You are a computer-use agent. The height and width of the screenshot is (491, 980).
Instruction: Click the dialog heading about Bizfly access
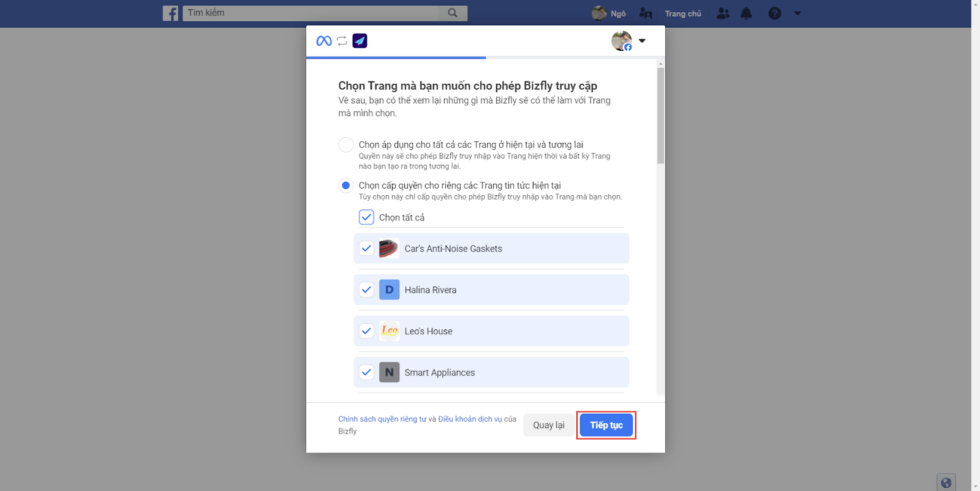[x=468, y=86]
